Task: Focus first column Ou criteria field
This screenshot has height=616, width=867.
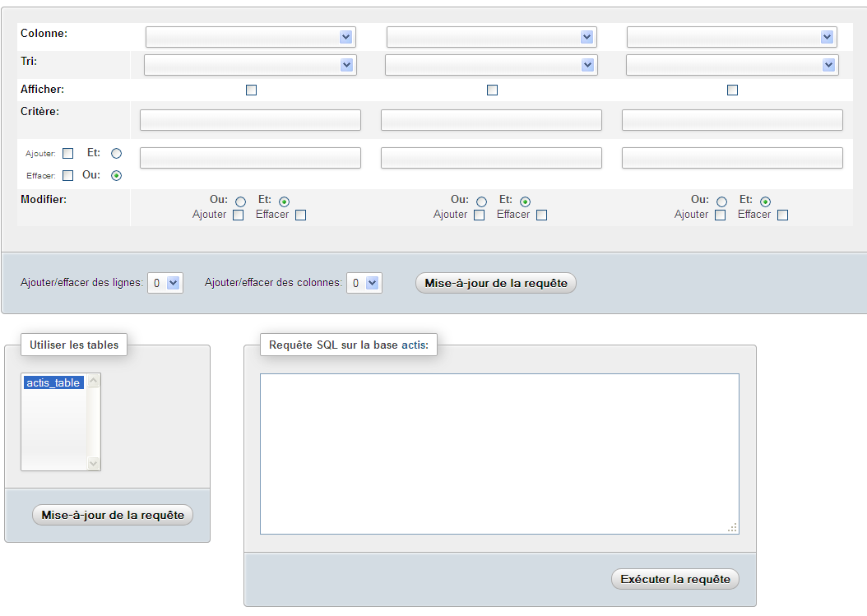Action: pyautogui.click(x=251, y=158)
